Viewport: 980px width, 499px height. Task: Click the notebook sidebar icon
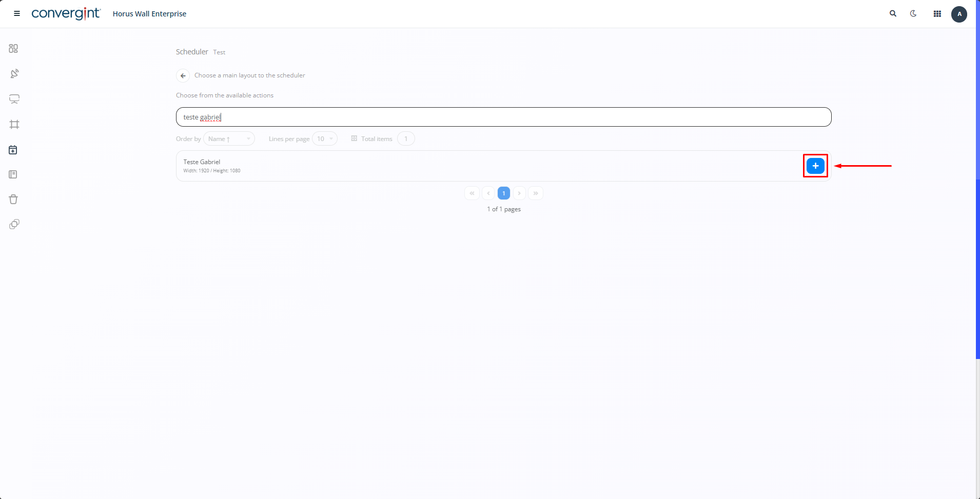pos(13,174)
